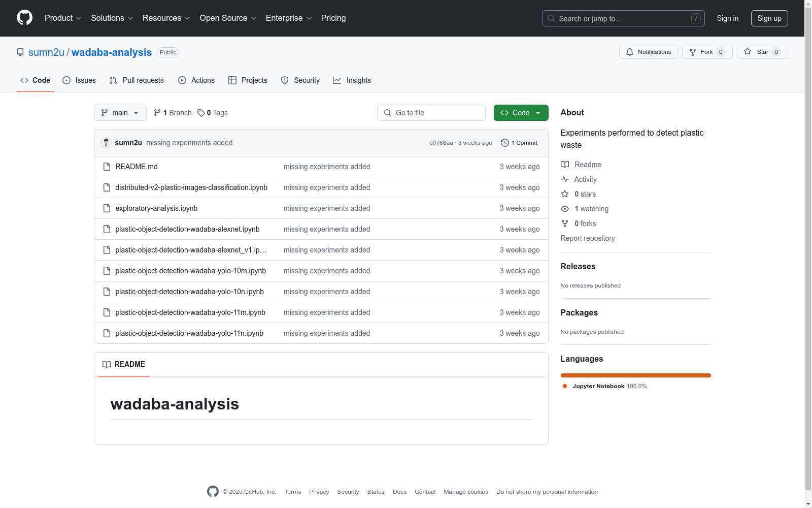Click the GitHub logo in header
Screen dimensions: 812x508
click(x=24, y=18)
